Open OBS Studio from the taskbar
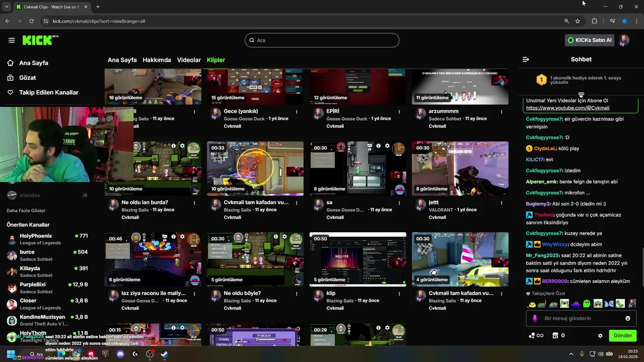The image size is (644, 362). (x=150, y=354)
